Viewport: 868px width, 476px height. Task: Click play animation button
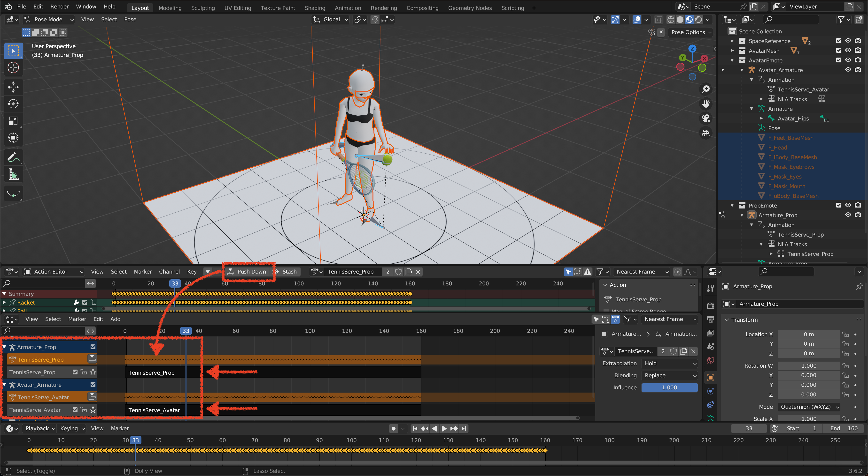(x=444, y=428)
